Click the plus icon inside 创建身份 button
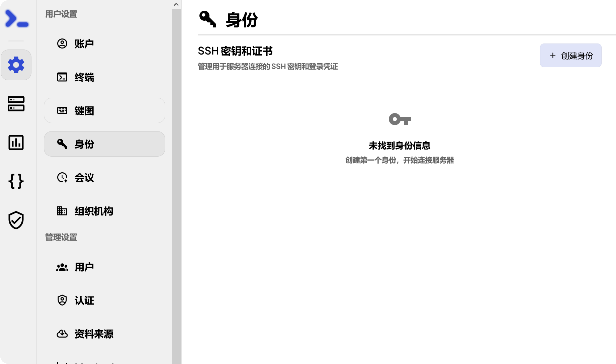The width and height of the screenshot is (616, 364). point(552,55)
